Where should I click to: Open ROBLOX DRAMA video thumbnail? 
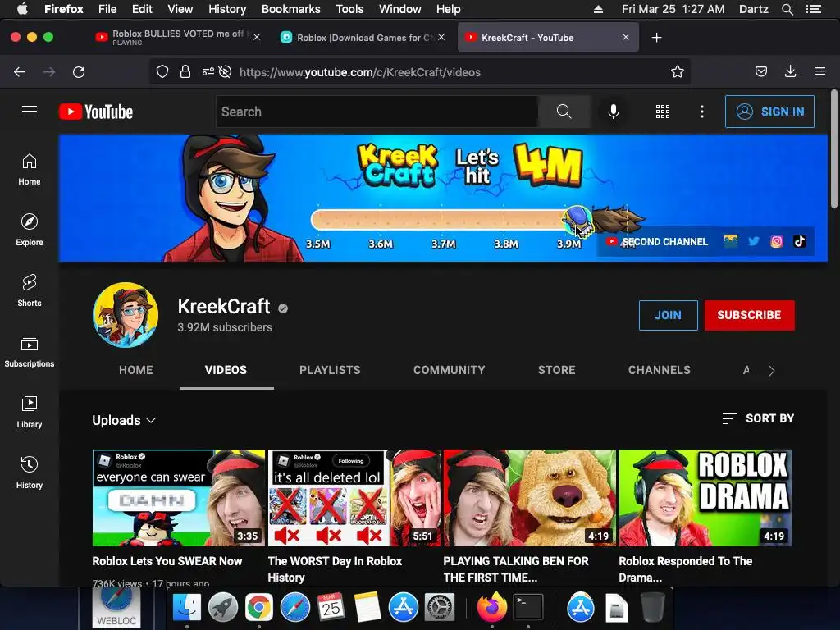click(705, 498)
